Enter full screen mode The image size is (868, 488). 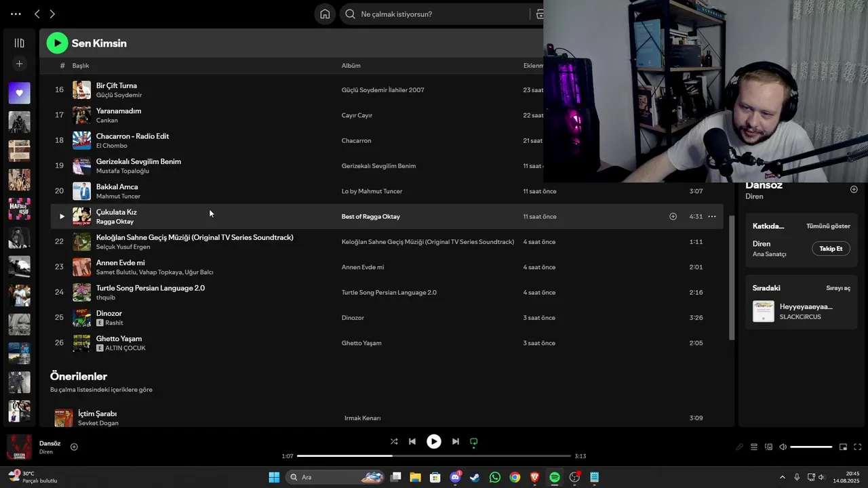(x=857, y=447)
